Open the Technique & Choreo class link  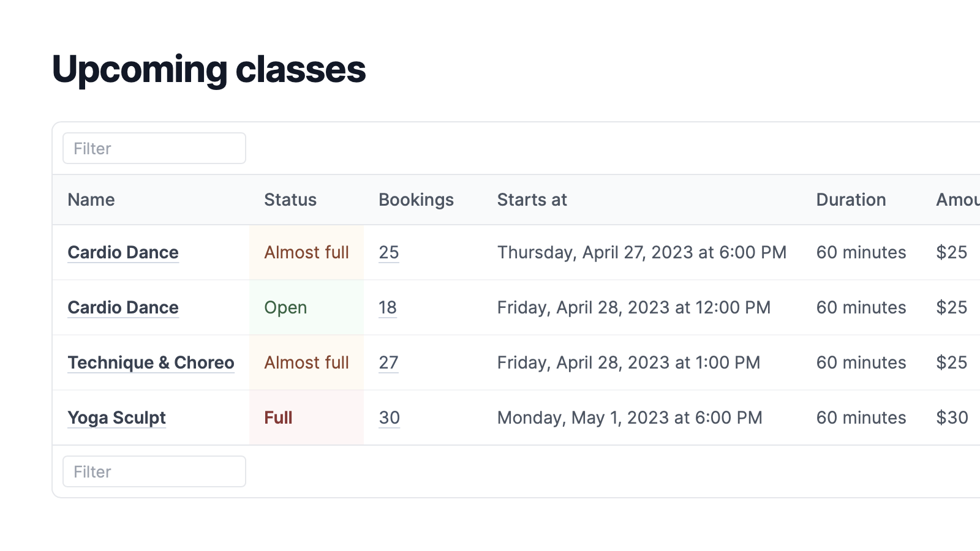coord(151,362)
